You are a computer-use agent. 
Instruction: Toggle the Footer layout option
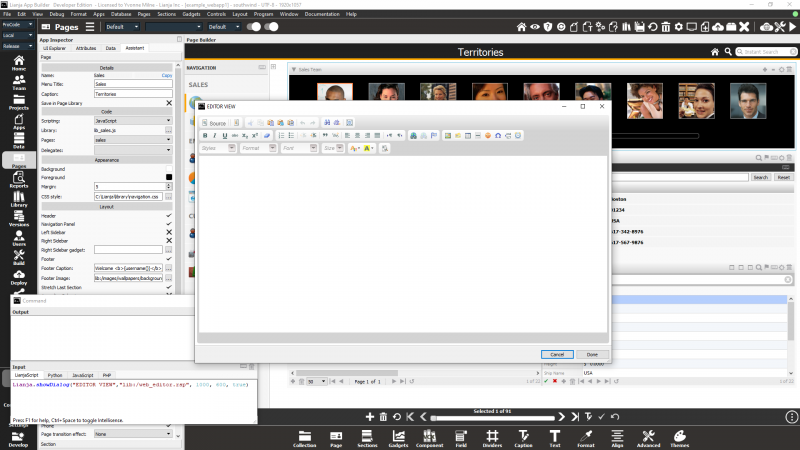click(169, 259)
